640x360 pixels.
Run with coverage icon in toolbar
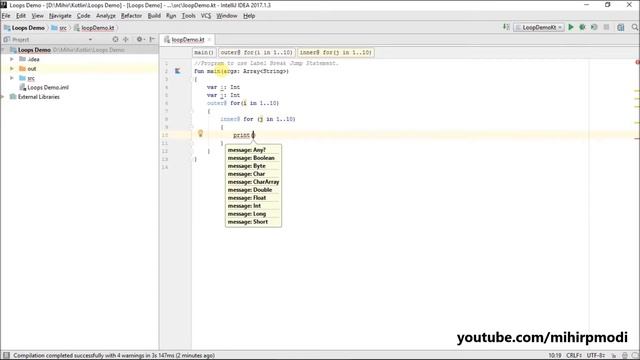(594, 27)
